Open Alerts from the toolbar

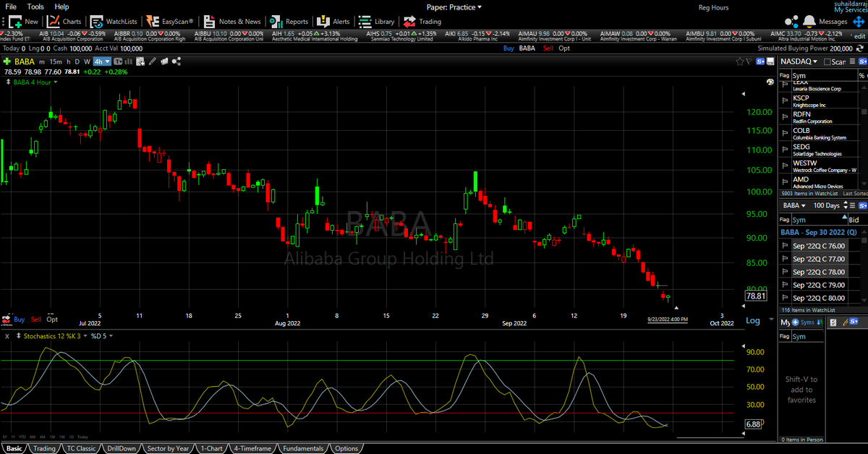click(x=333, y=21)
